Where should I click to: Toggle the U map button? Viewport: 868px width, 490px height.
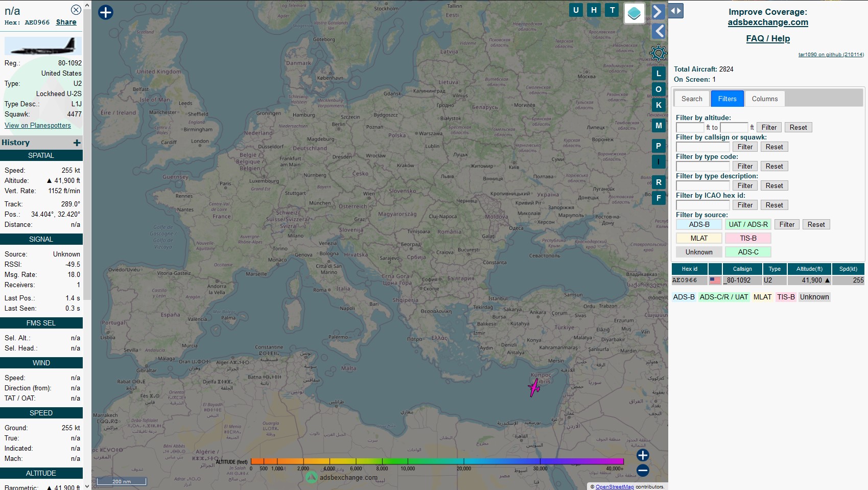coord(576,10)
